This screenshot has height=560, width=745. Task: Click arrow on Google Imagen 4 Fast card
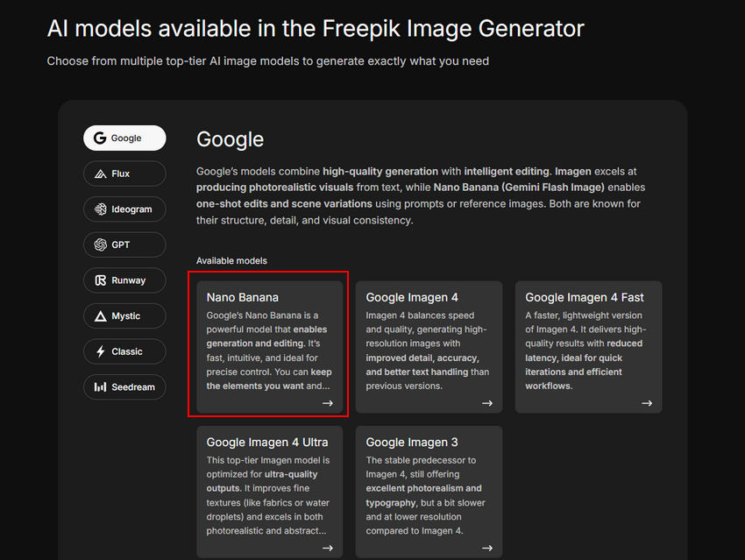(x=646, y=403)
